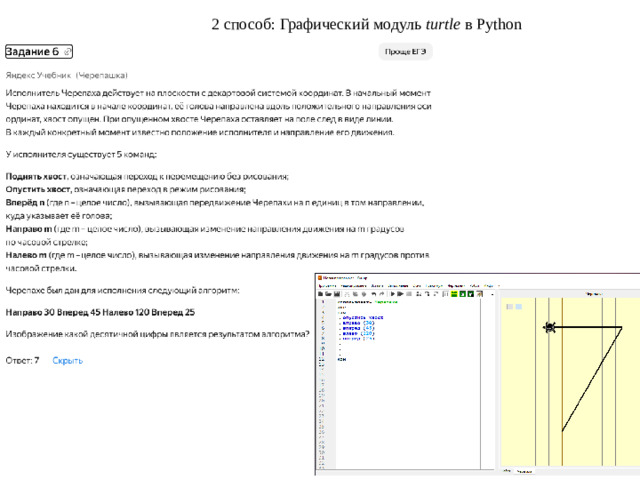Click the Save icon in Kumir toolbar

337,294
